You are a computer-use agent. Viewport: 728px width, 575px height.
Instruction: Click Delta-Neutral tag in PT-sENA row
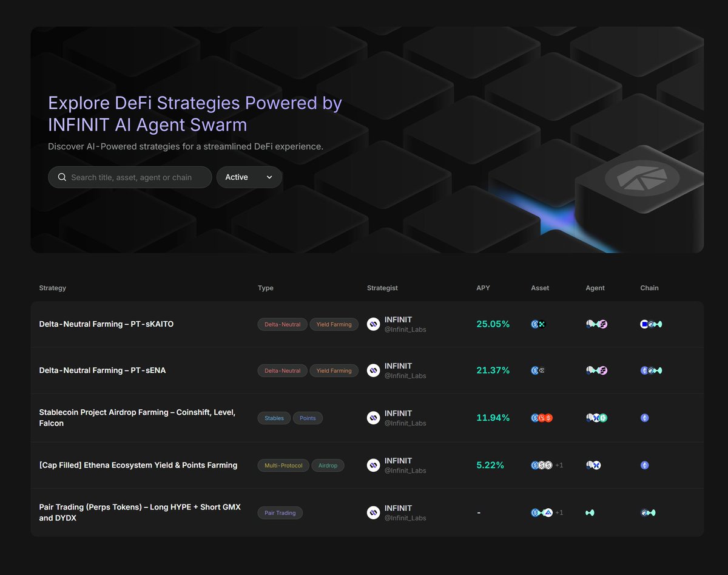click(x=282, y=370)
